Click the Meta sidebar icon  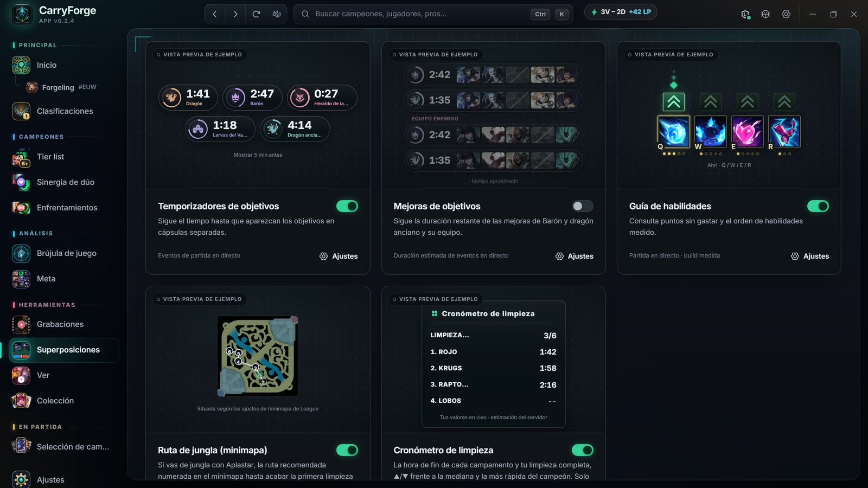[21, 279]
